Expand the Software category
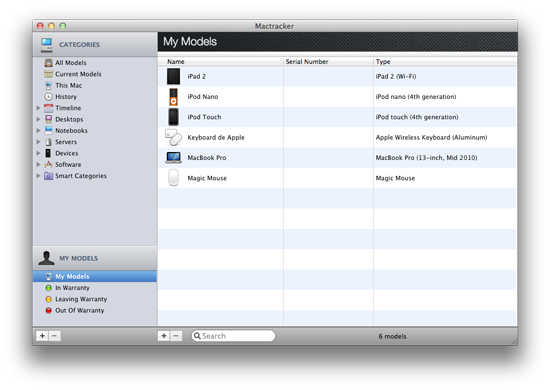This screenshot has width=550, height=390. (x=39, y=164)
